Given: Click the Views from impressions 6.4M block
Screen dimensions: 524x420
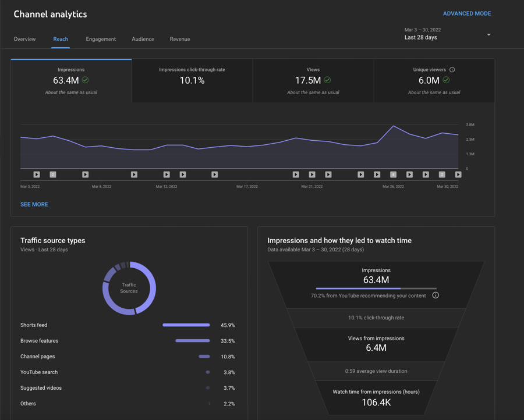Looking at the screenshot, I should [x=376, y=344].
